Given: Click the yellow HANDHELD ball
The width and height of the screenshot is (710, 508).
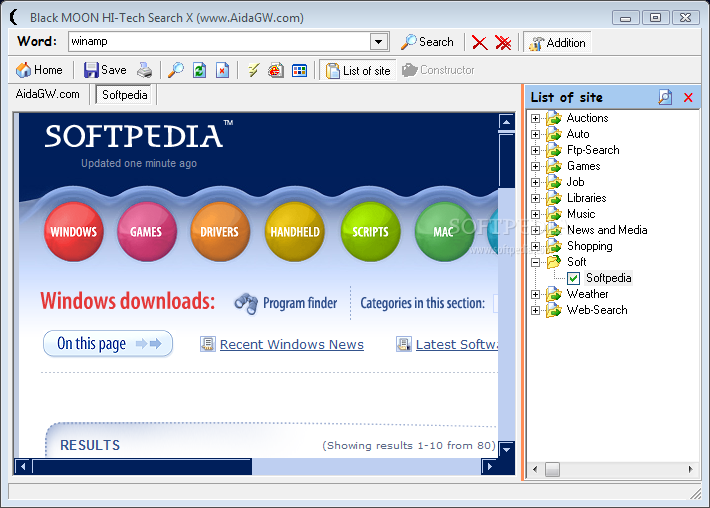Looking at the screenshot, I should tap(295, 231).
